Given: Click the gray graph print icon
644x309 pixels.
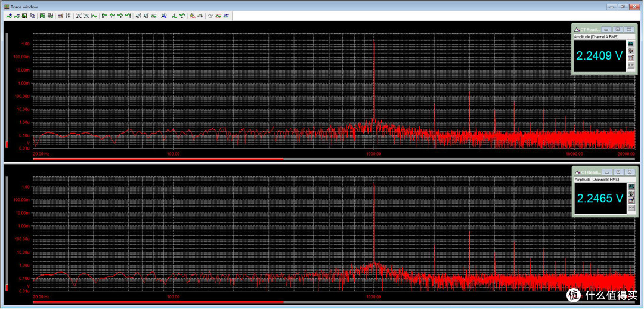Looking at the screenshot, I should tap(50, 16).
